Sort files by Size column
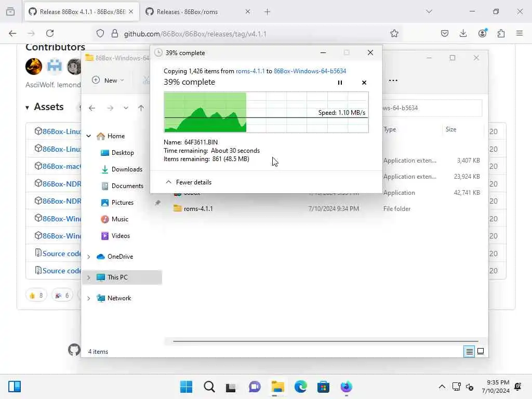This screenshot has width=532, height=399. coord(451,129)
